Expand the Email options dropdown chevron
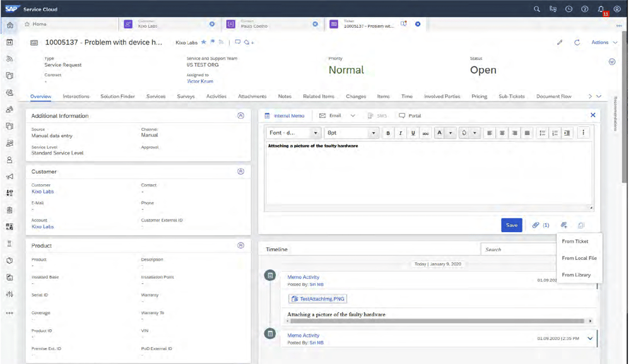The height and width of the screenshot is (364, 631). pyautogui.click(x=353, y=116)
